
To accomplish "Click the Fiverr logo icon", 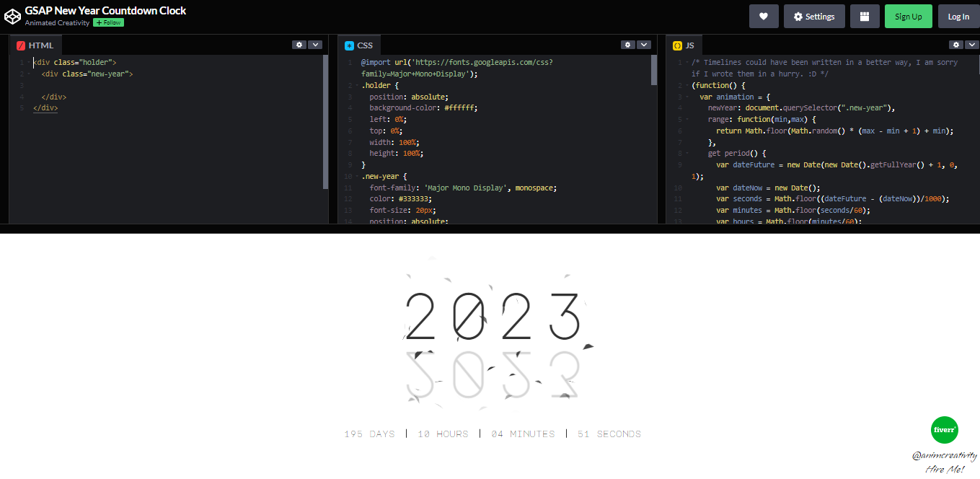I will 944,430.
